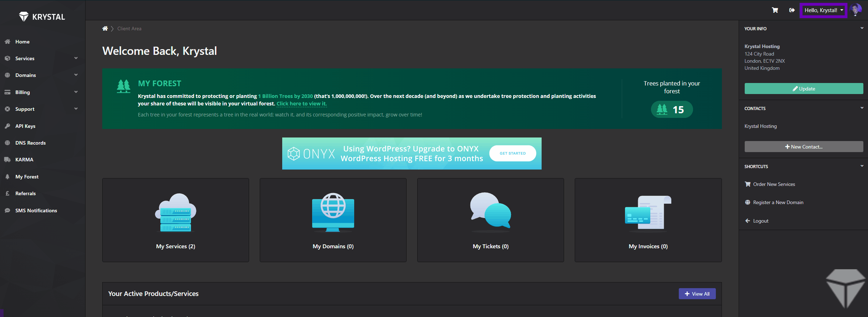This screenshot has width=868, height=317.
Task: Open the My Tickets (0) card
Action: [x=491, y=220]
